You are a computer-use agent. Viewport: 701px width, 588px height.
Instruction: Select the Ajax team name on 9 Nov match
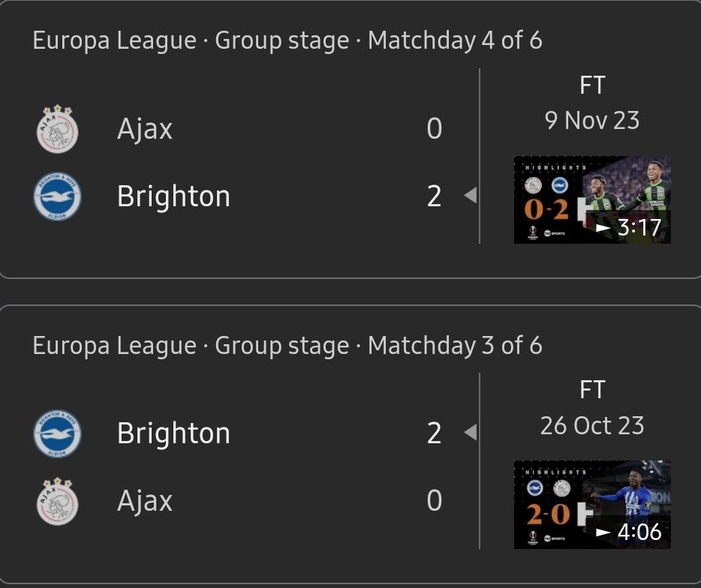(145, 129)
